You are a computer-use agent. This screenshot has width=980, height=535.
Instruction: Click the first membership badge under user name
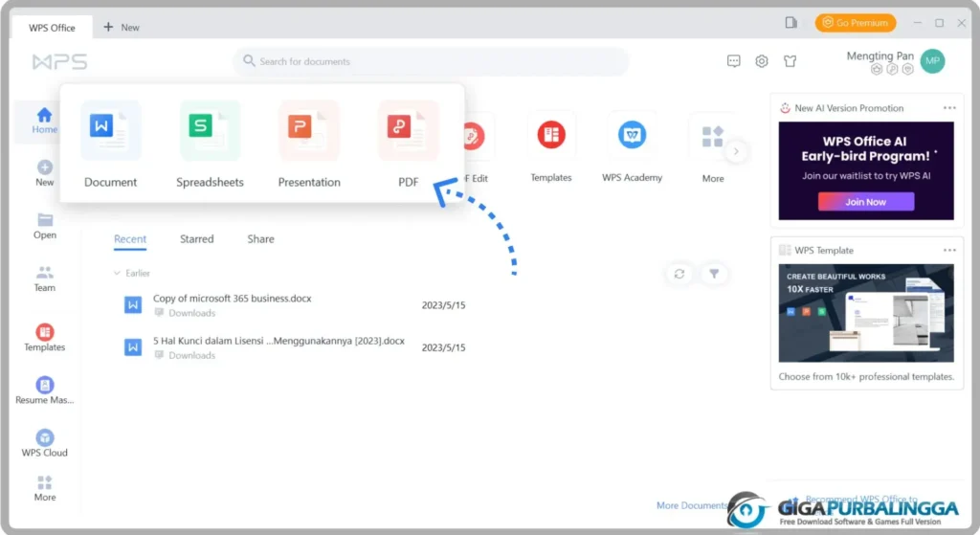pyautogui.click(x=877, y=69)
